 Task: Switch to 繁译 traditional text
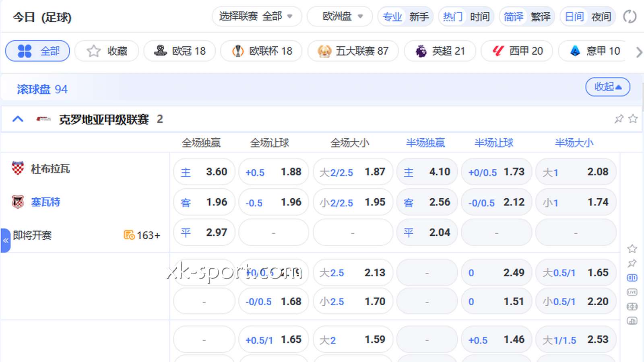click(x=541, y=17)
